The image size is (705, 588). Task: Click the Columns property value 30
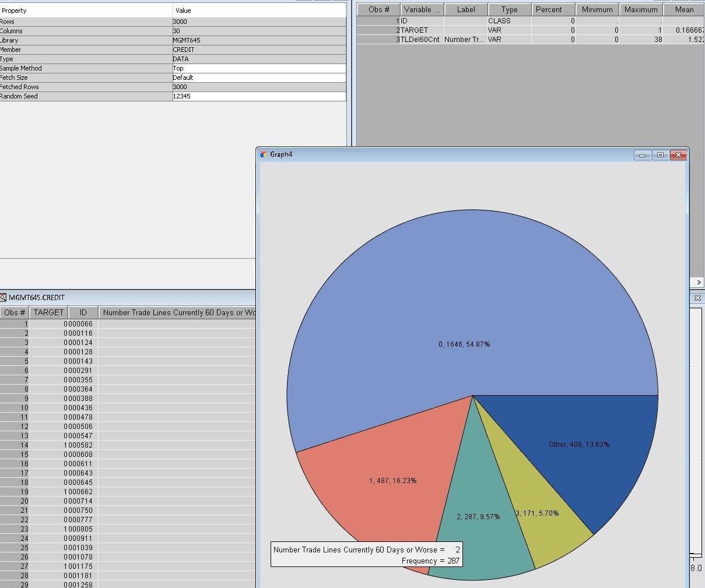259,31
